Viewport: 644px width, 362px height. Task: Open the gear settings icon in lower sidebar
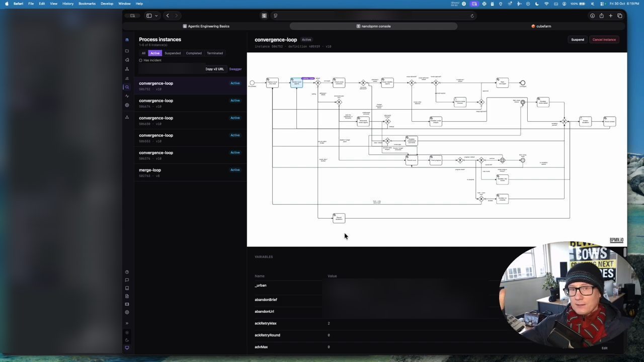point(127,312)
